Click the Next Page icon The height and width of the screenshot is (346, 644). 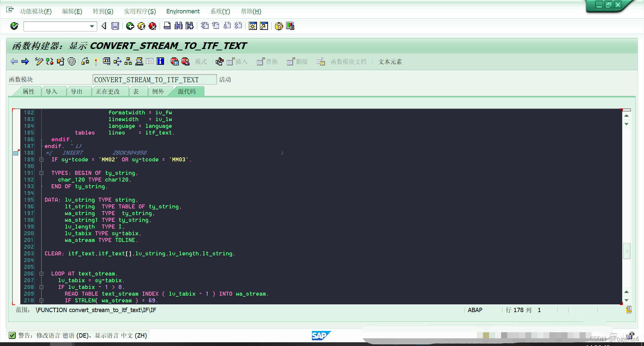pos(227,26)
